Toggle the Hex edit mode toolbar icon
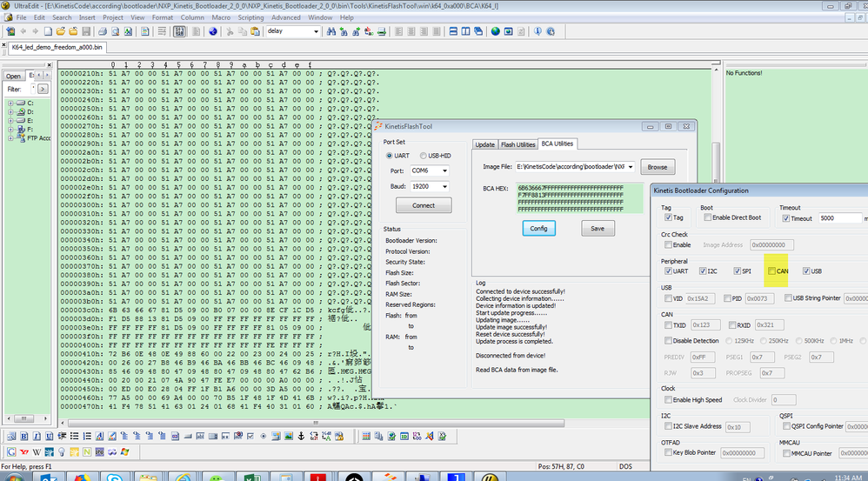Viewport: 868px width, 481px height. coord(179,31)
